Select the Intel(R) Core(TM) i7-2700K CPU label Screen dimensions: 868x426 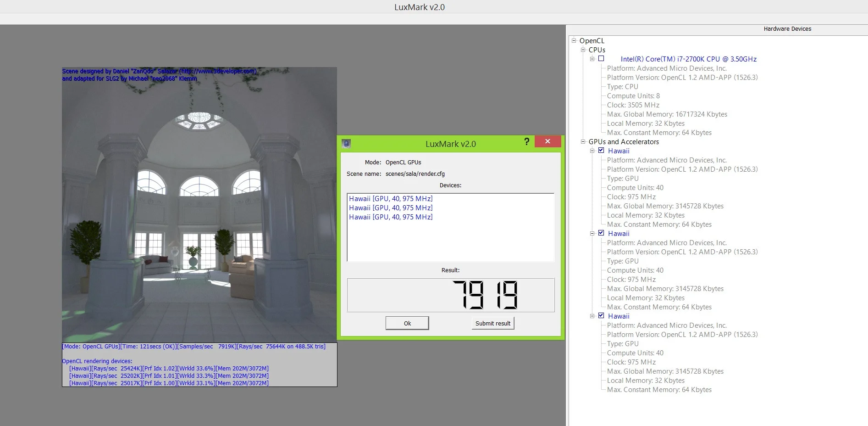pyautogui.click(x=688, y=59)
